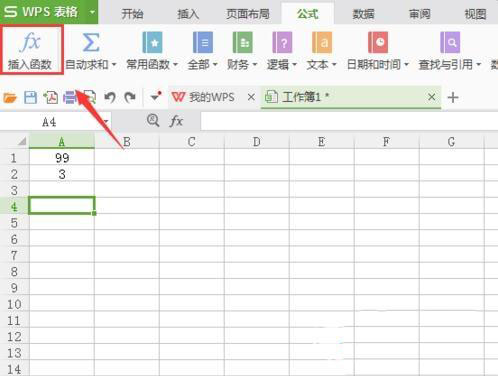Open the 数据 (Data) ribbon tab
498x376 pixels.
coord(363,14)
